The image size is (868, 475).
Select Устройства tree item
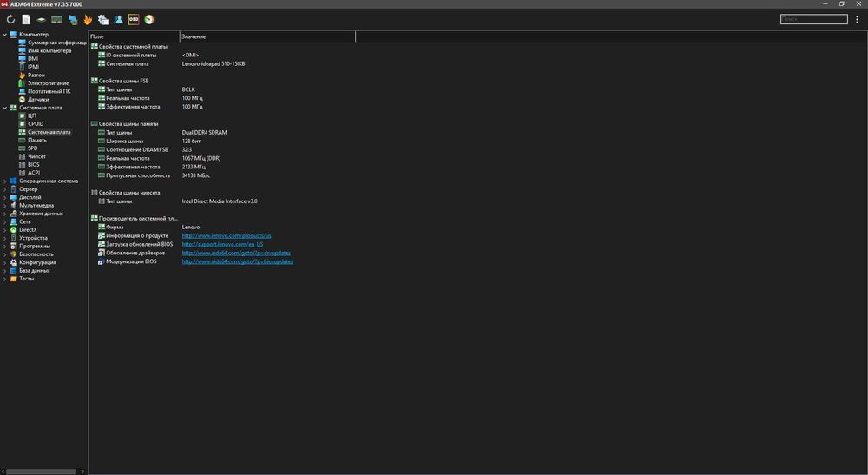click(33, 238)
